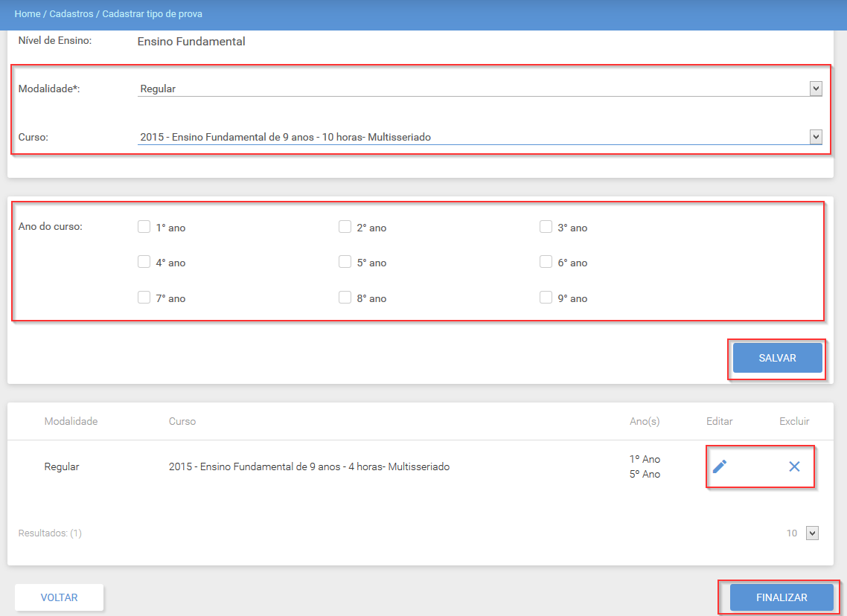Sort by the Curso column header
Viewport: 847px width, 616px height.
point(182,421)
